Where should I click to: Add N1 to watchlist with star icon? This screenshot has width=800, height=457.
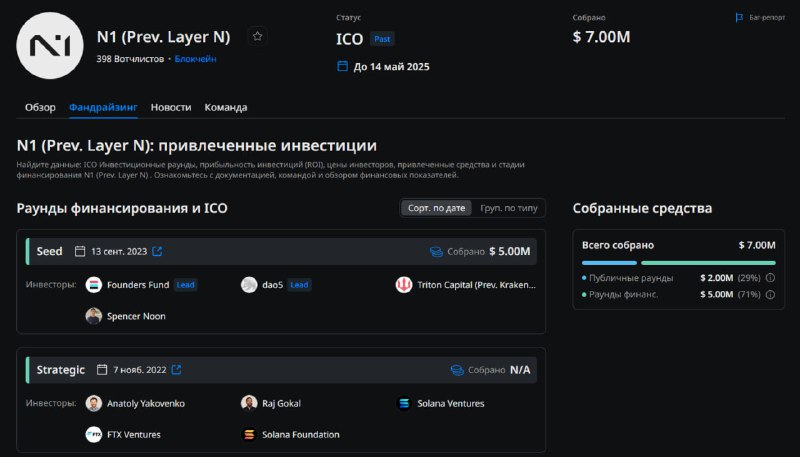pyautogui.click(x=258, y=37)
